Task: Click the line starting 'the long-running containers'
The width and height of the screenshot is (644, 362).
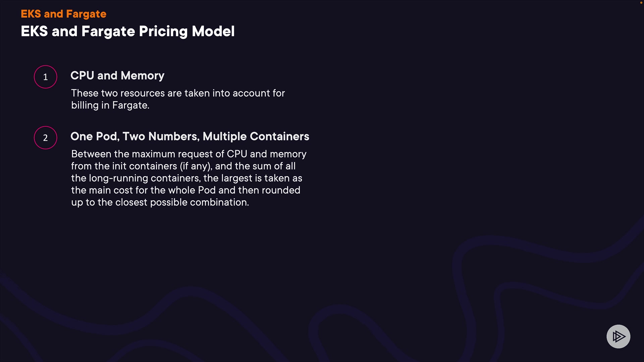Action: coord(186,178)
